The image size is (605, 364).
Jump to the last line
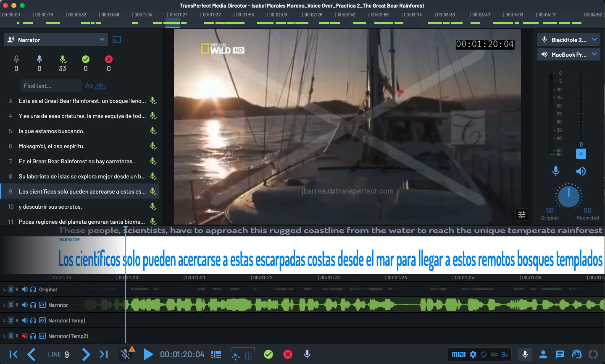click(104, 354)
